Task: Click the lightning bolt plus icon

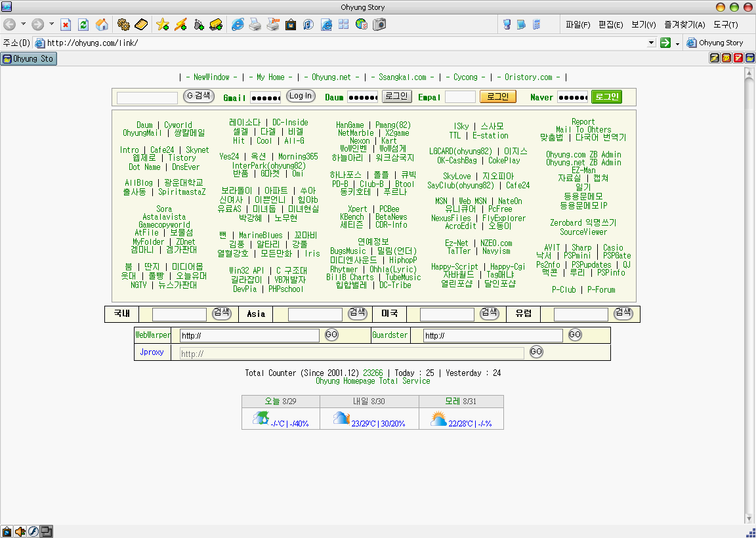Action: click(x=181, y=24)
